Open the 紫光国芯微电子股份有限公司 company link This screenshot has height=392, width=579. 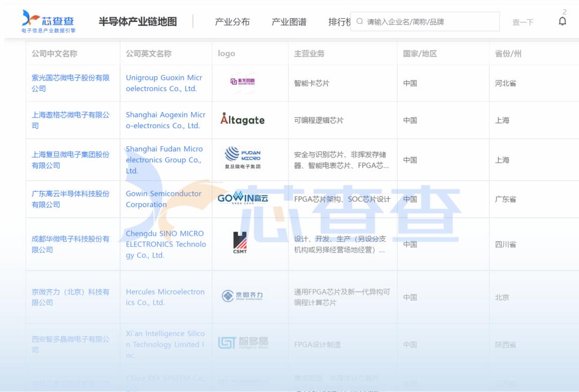click(x=70, y=83)
